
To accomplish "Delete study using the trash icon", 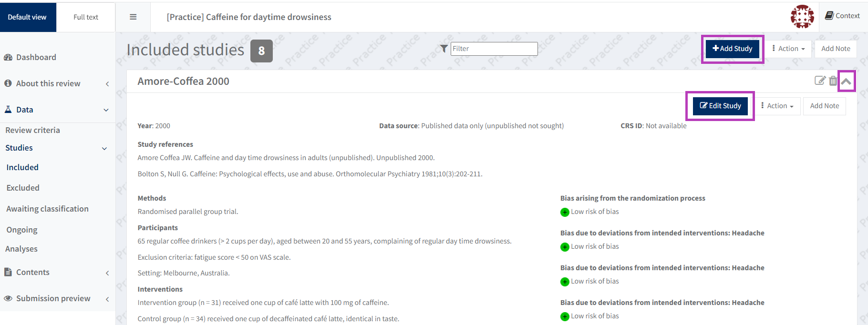I will pyautogui.click(x=833, y=81).
